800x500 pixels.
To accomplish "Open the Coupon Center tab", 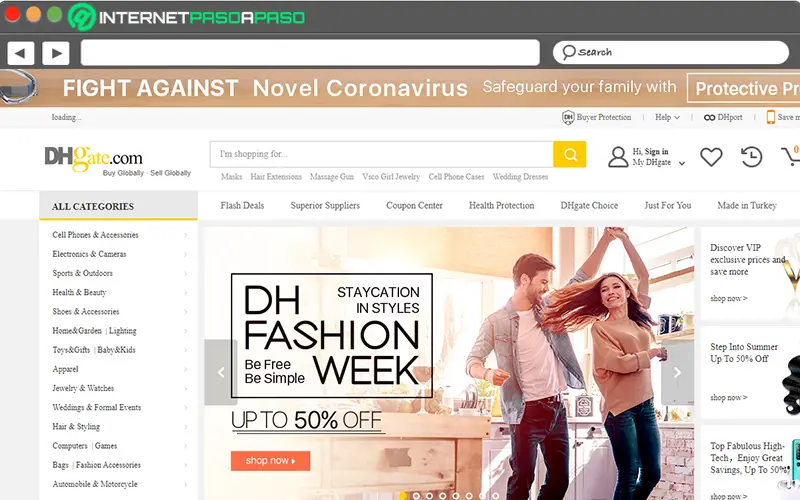I will [x=414, y=206].
